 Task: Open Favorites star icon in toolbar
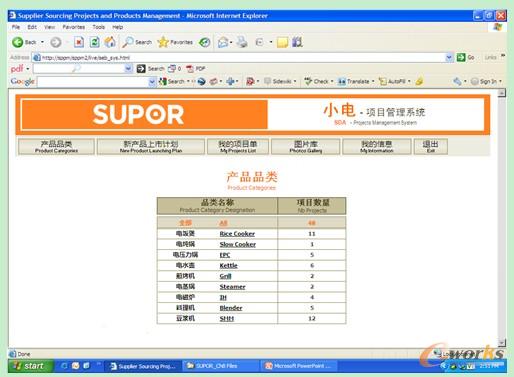[175, 42]
